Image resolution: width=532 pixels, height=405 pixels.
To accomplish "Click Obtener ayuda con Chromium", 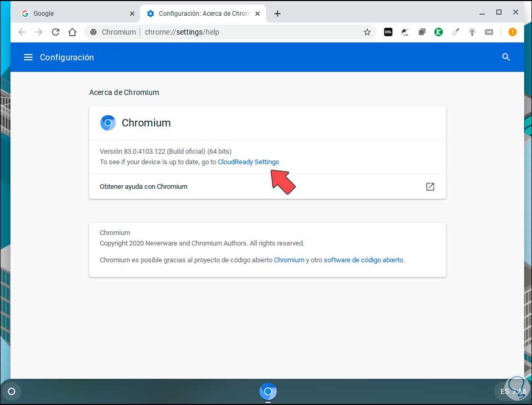I will [x=268, y=187].
